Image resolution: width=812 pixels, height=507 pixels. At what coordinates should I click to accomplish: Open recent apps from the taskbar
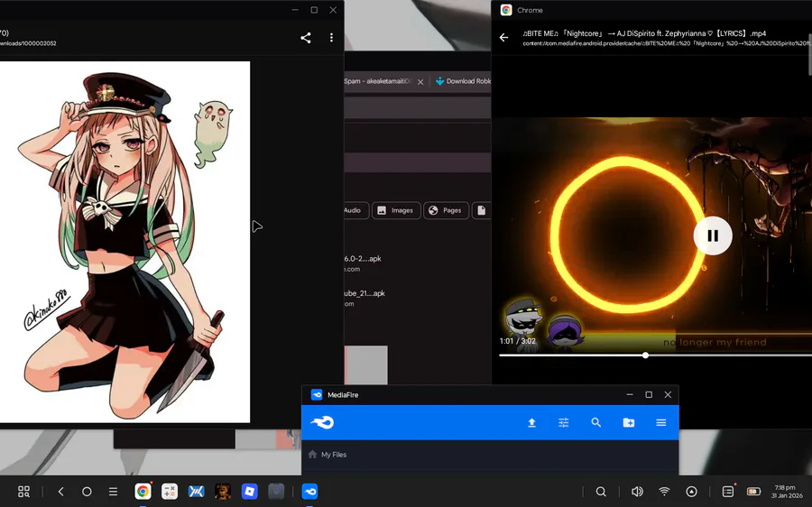pyautogui.click(x=113, y=492)
